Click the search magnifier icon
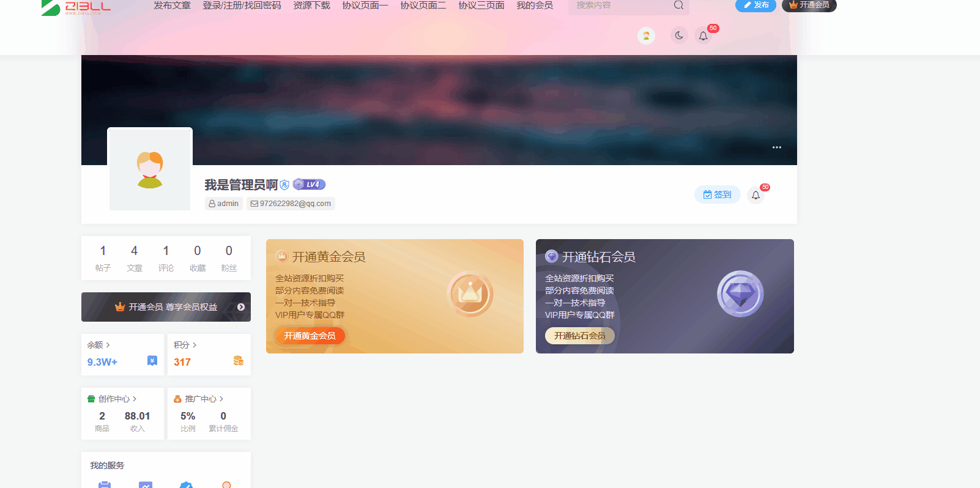The height and width of the screenshot is (488, 980). [678, 5]
